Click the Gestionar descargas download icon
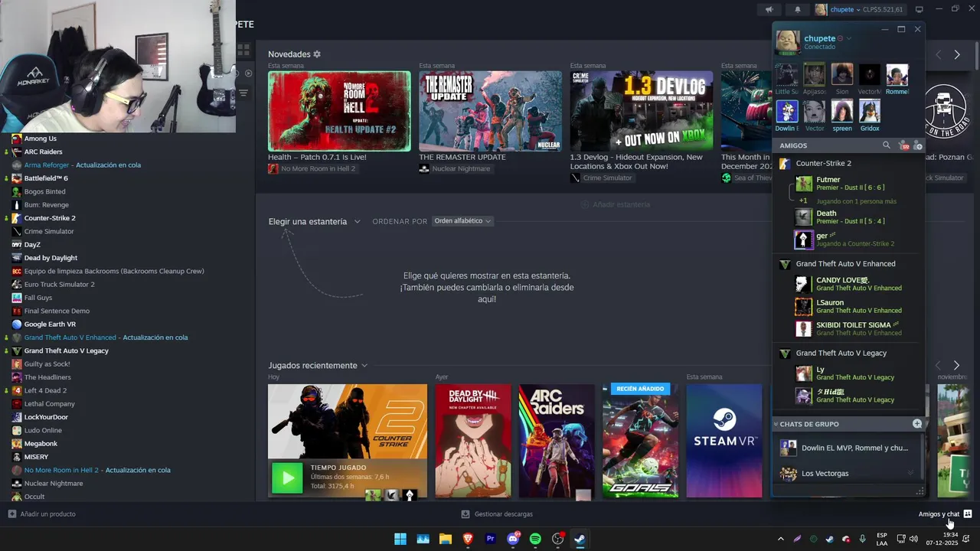This screenshot has height=551, width=980. coord(465,514)
